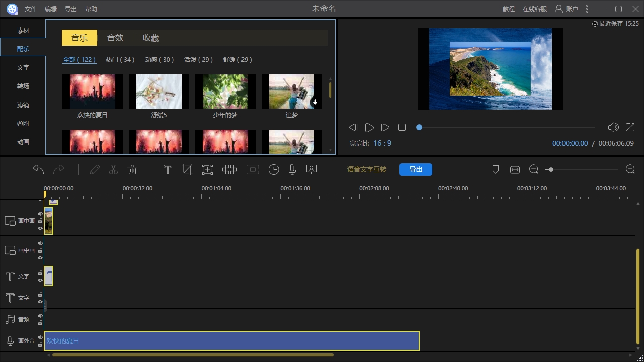This screenshot has width=644, height=362.
Task: Open the 教程 tutorial link
Action: point(509,9)
